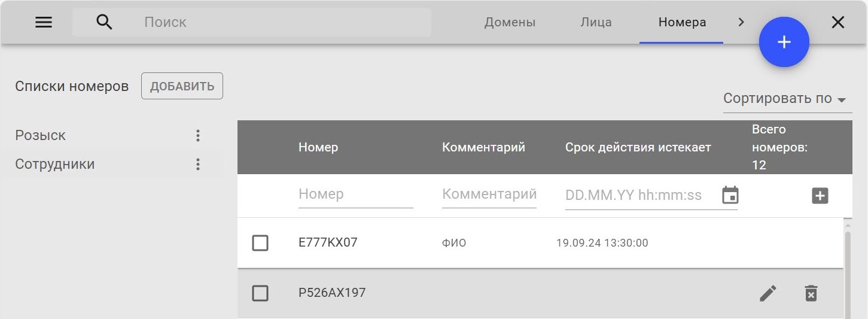This screenshot has height=319, width=868.
Task: Click the Номер input field
Action: (355, 195)
